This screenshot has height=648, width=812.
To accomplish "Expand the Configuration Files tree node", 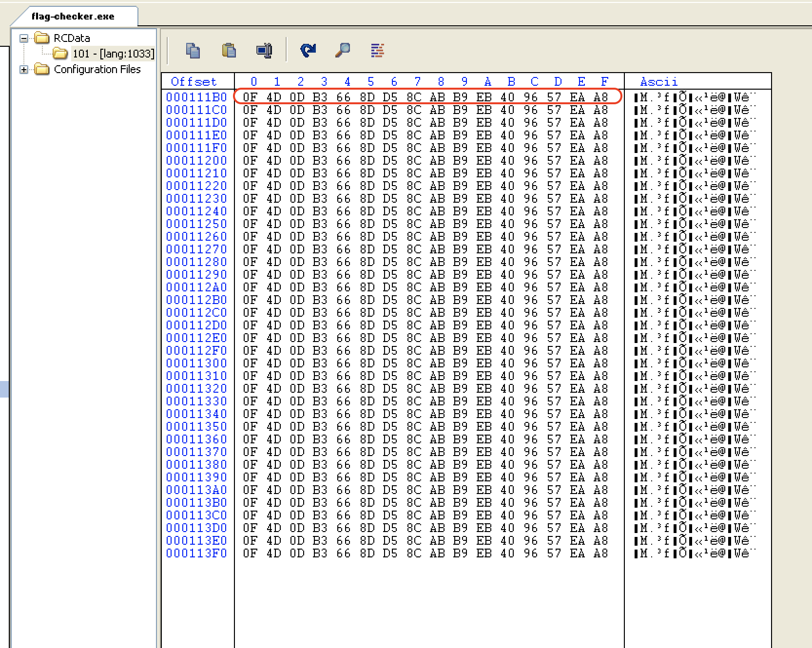I will [23, 69].
